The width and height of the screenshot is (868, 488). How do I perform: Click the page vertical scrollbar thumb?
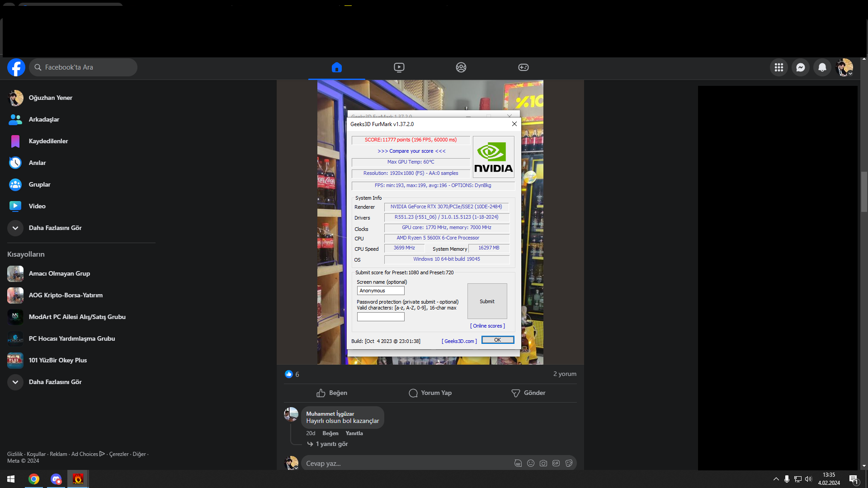(x=864, y=192)
